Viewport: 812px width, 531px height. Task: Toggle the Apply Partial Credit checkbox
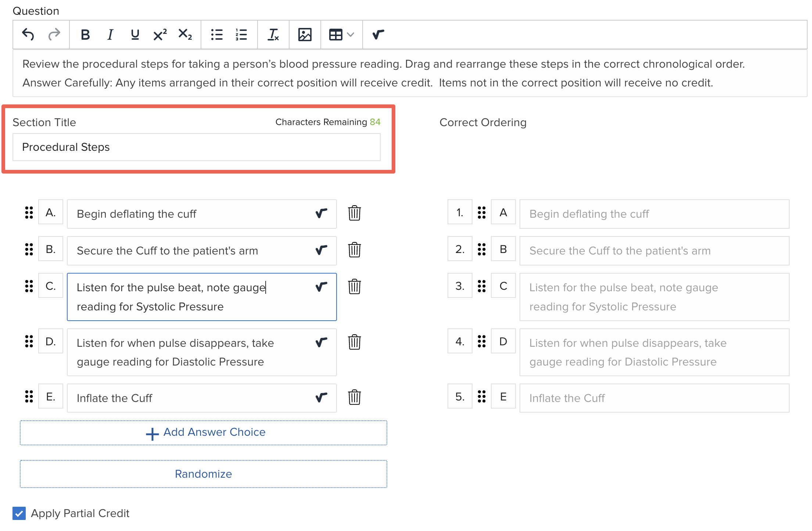(19, 513)
